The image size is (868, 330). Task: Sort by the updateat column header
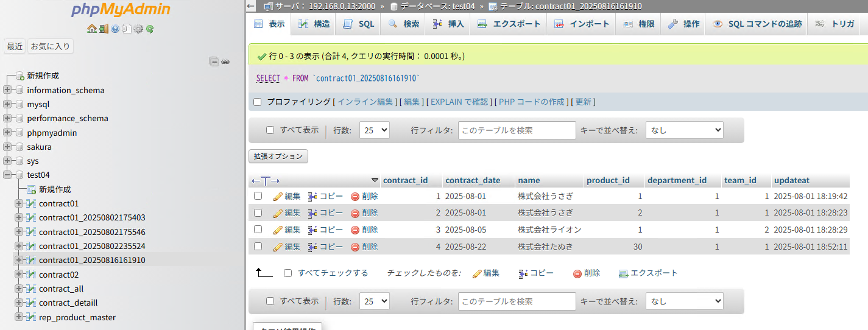791,180
